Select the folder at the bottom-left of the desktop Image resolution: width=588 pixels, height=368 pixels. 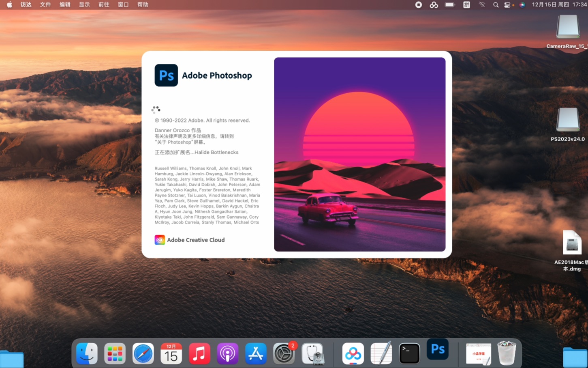11,359
